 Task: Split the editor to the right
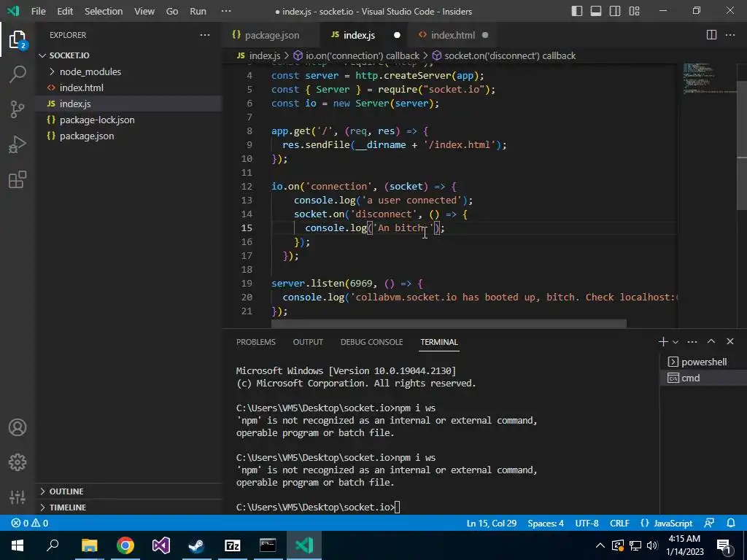pos(711,35)
